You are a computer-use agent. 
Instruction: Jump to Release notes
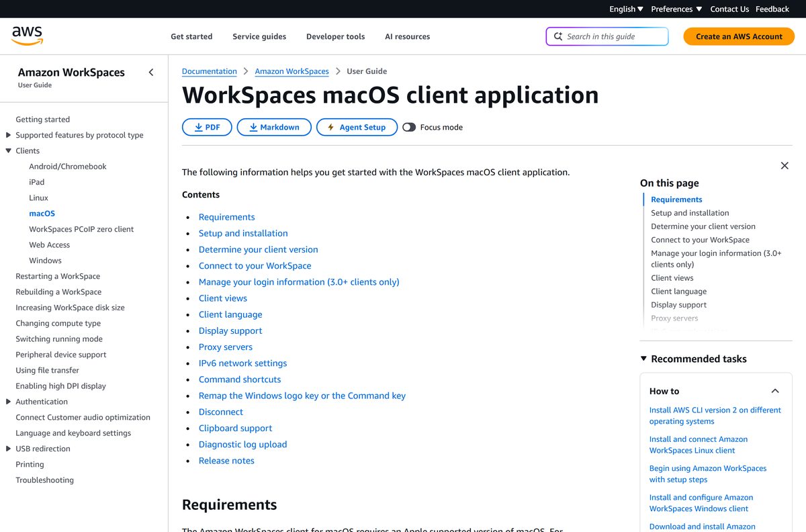pos(226,461)
